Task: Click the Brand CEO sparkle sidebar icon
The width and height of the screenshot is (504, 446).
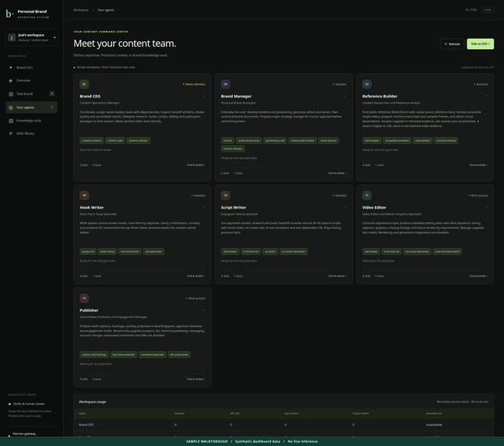Action: point(11,68)
